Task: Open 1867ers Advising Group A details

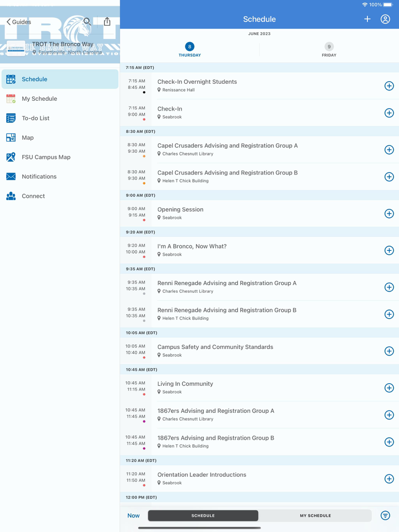Action: coord(259,415)
